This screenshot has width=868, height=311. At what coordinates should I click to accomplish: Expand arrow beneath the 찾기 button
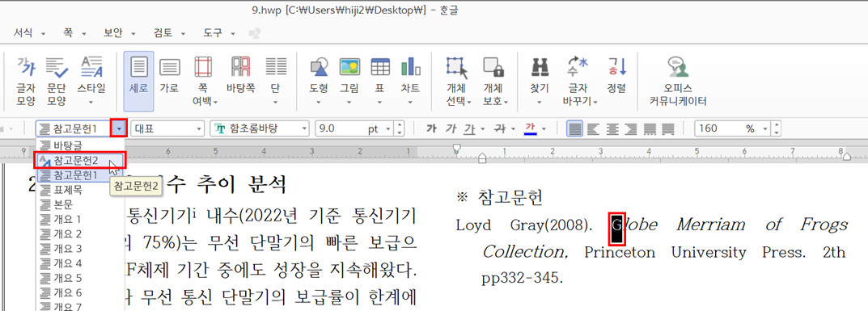coord(540,103)
